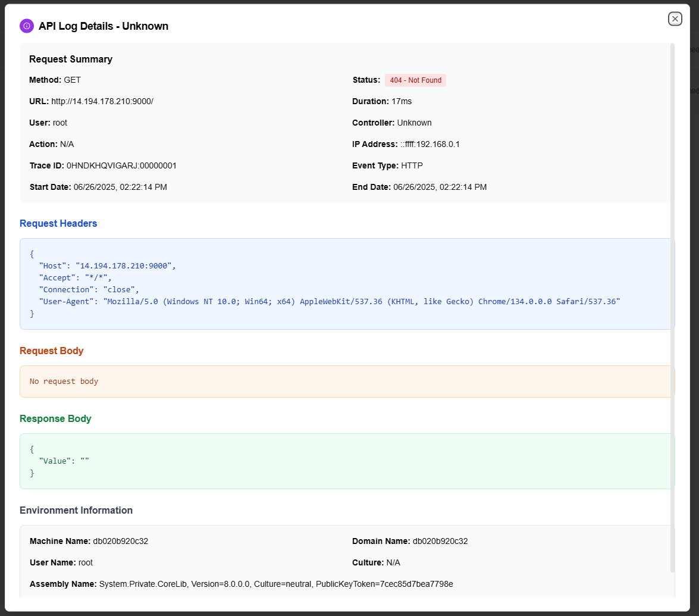Click the dialog's vertical scrollbar
The width and height of the screenshot is (699, 616).
point(672,298)
